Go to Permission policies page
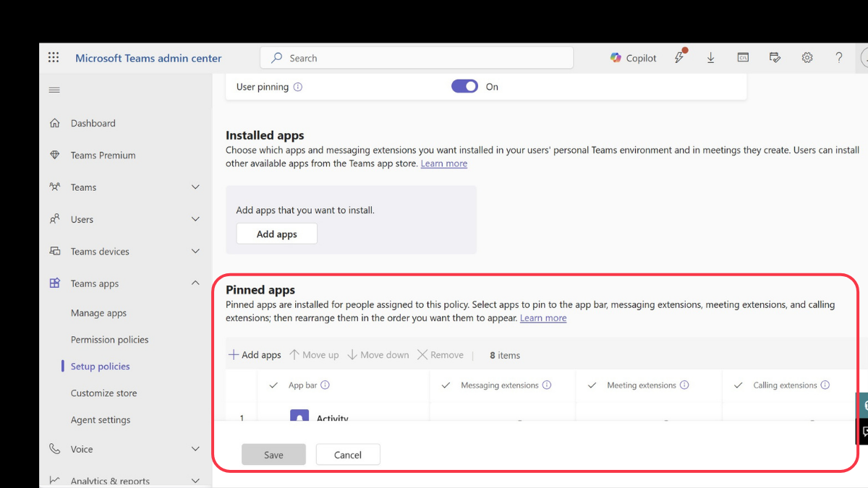868x488 pixels. coord(109,340)
